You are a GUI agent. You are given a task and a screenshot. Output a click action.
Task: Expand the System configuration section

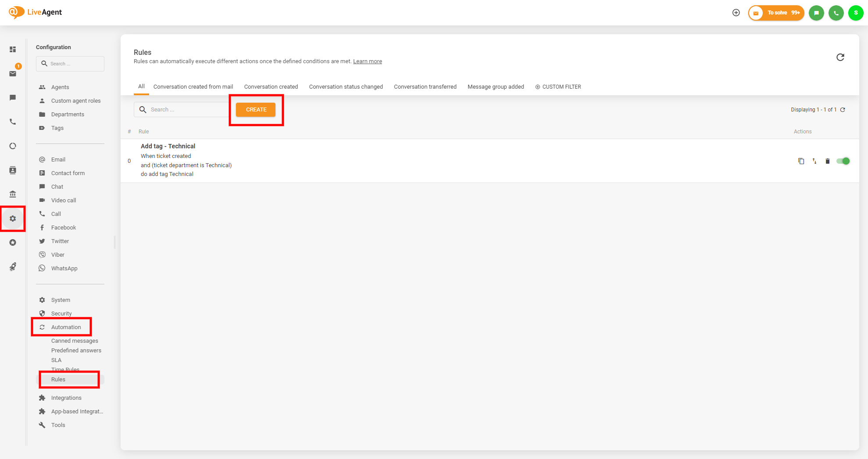61,300
